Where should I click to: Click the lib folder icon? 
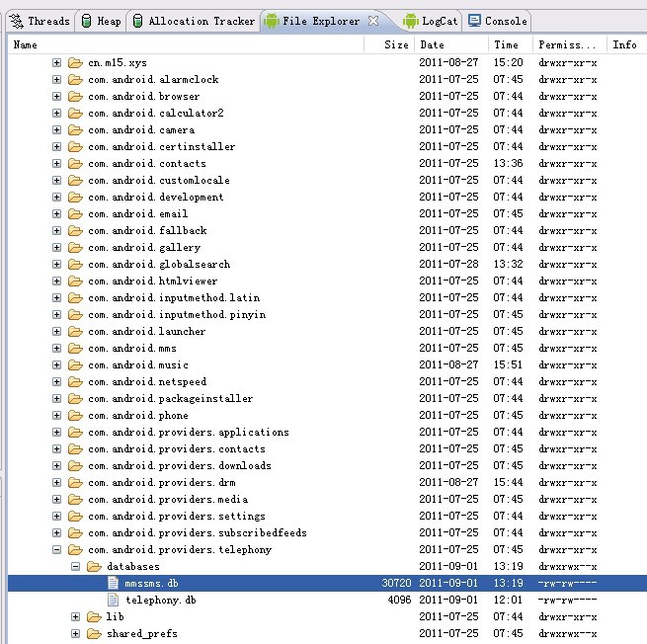pyautogui.click(x=94, y=616)
